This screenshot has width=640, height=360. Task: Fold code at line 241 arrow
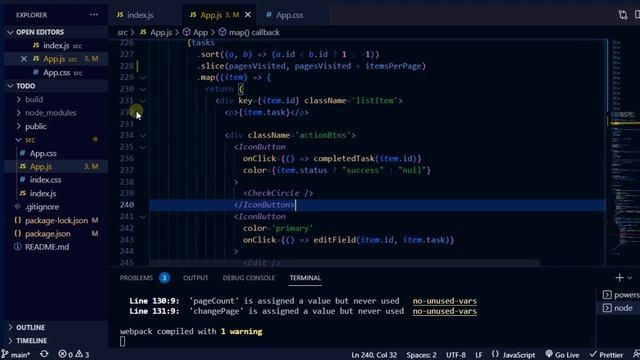(142, 217)
